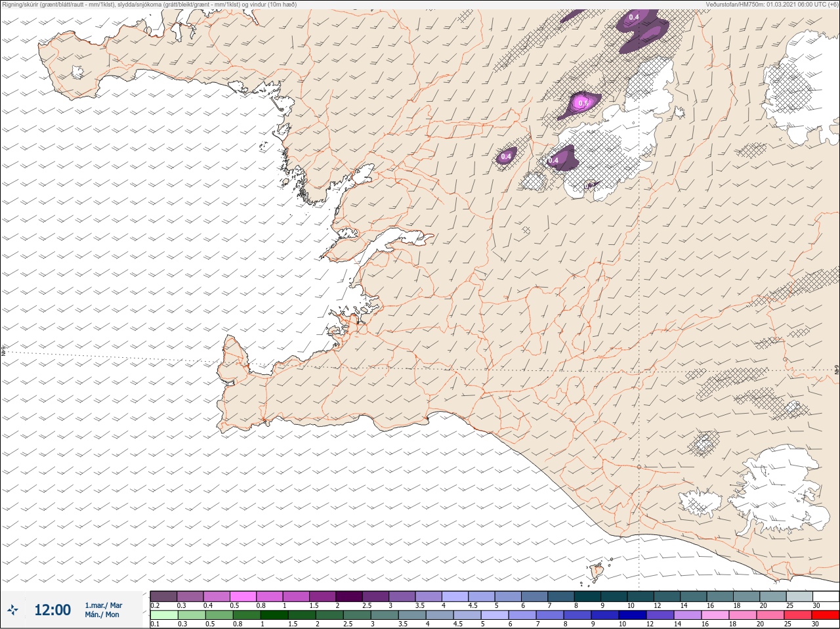
Task: Pick upper legend slate blue swatch 7 to 8
Action: tap(561, 596)
